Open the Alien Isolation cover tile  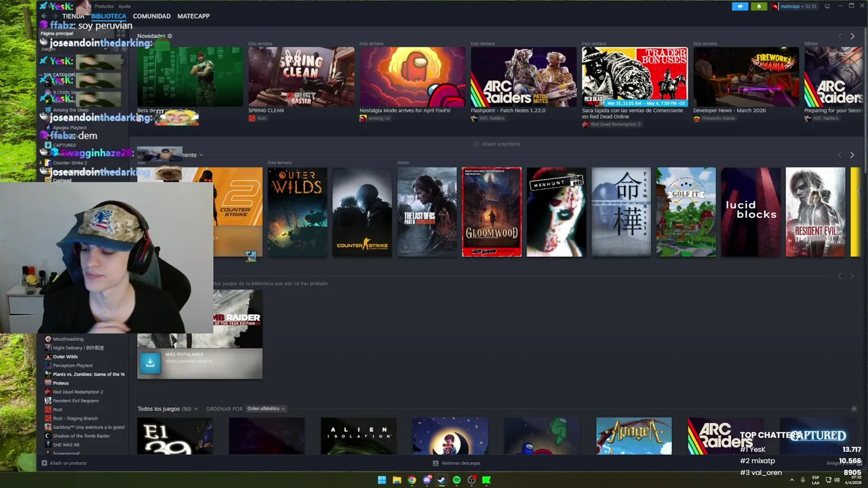359,436
